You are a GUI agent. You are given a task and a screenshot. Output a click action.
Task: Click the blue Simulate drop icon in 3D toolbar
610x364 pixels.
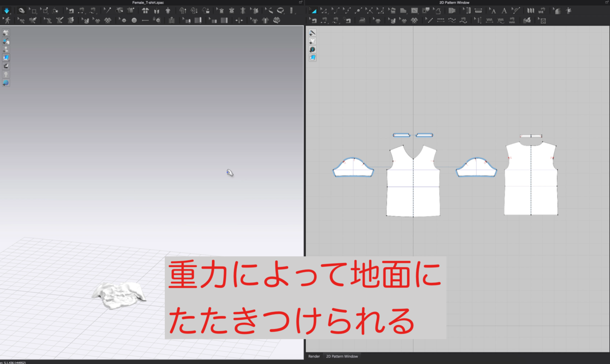[7, 10]
